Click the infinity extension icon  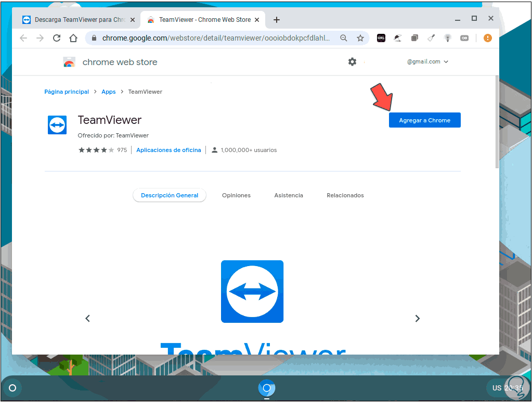pos(464,38)
